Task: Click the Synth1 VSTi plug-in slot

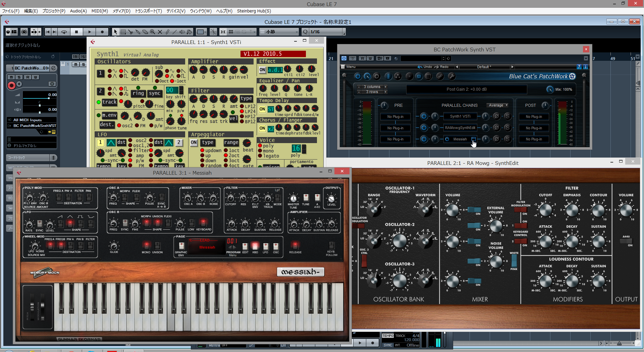Action: tap(460, 117)
